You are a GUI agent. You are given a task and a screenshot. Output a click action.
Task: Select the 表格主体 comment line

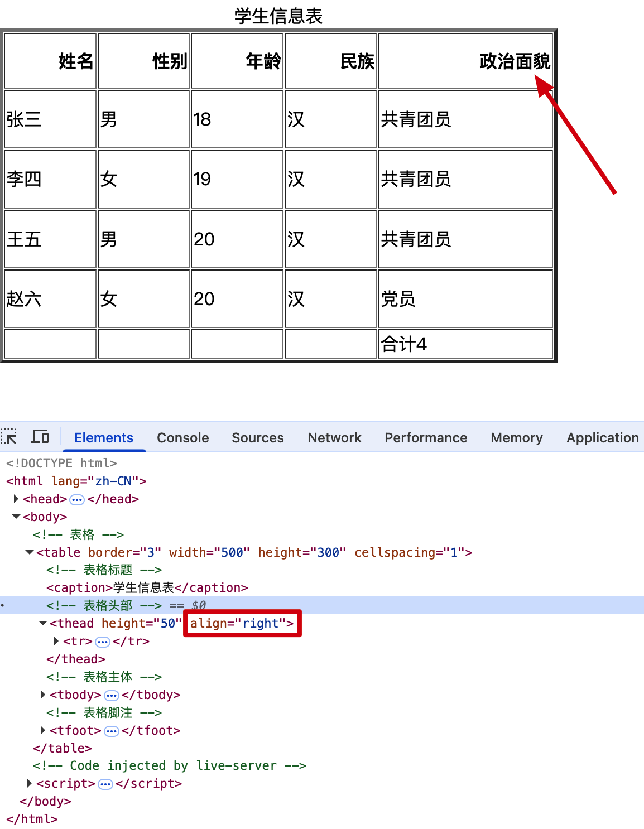pyautogui.click(x=104, y=677)
